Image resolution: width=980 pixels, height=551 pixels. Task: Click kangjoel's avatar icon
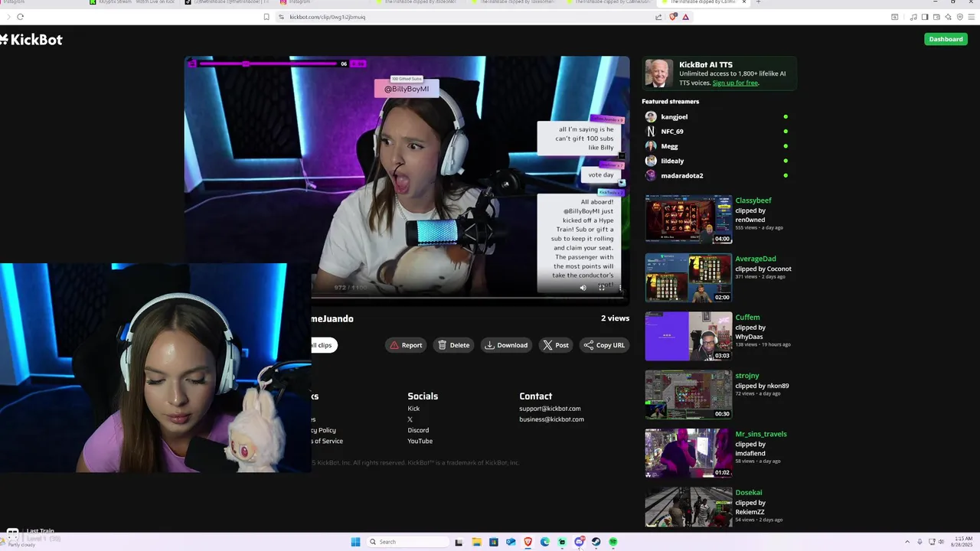pyautogui.click(x=651, y=117)
